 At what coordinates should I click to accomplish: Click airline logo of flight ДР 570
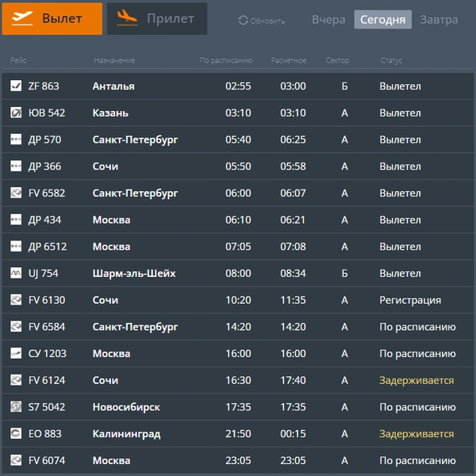tap(16, 140)
